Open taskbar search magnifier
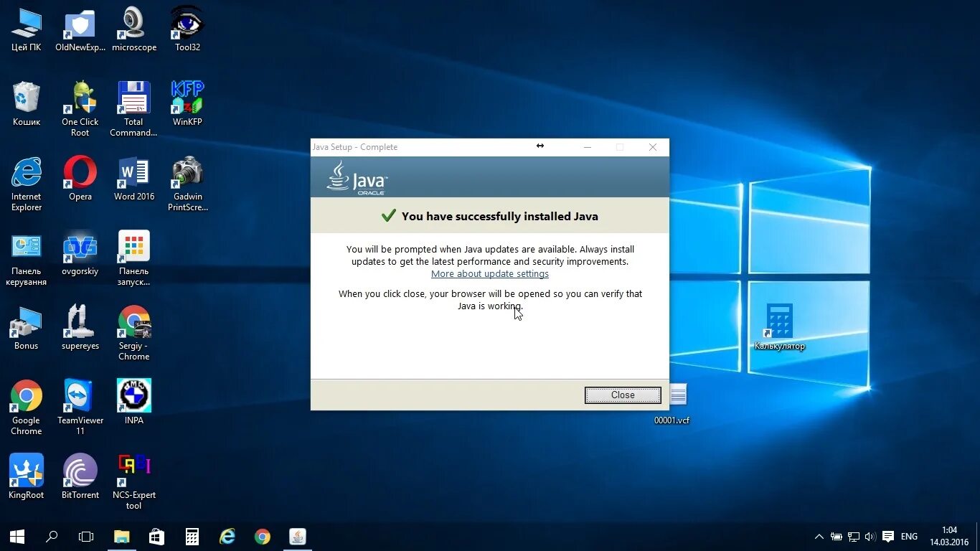Viewport: 980px width, 551px height. [52, 537]
